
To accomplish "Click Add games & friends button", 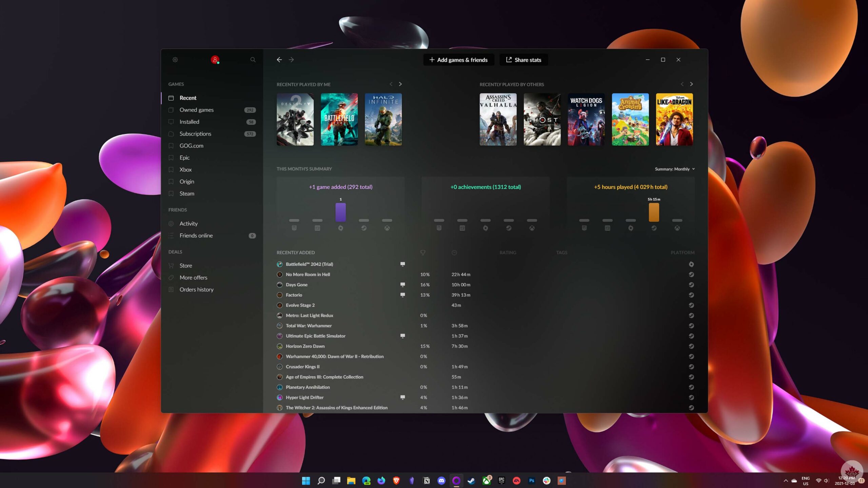I will (x=458, y=60).
